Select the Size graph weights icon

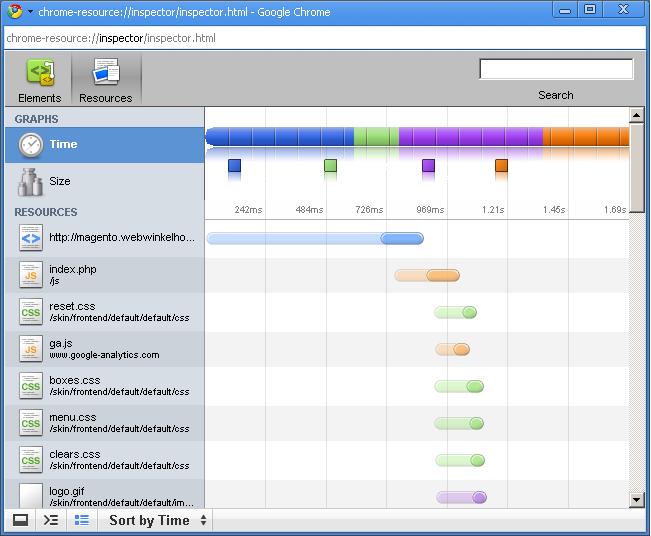[30, 182]
